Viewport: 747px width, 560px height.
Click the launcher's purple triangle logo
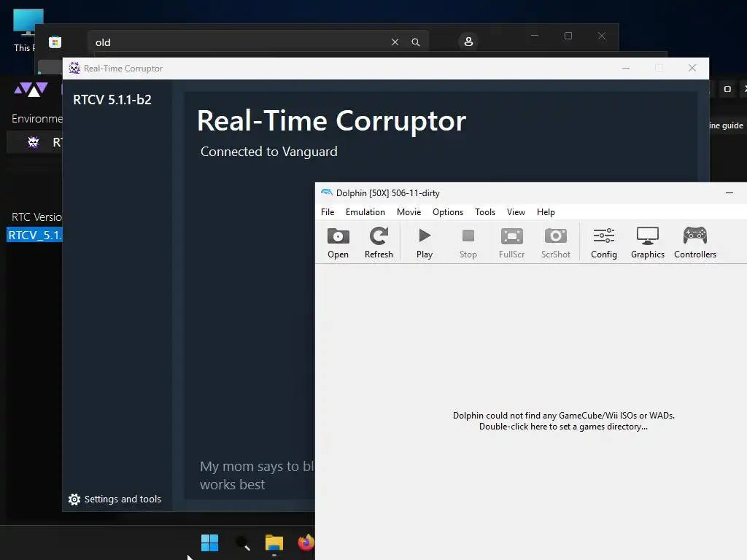(x=31, y=90)
